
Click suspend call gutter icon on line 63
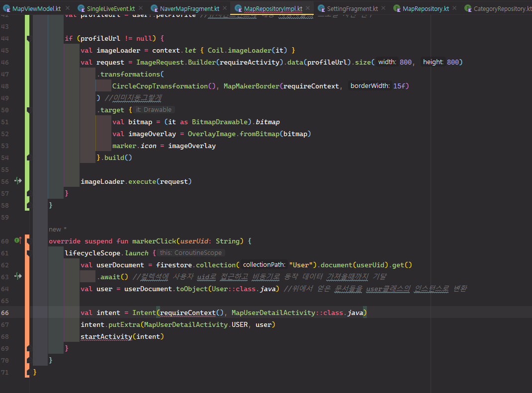click(x=18, y=276)
